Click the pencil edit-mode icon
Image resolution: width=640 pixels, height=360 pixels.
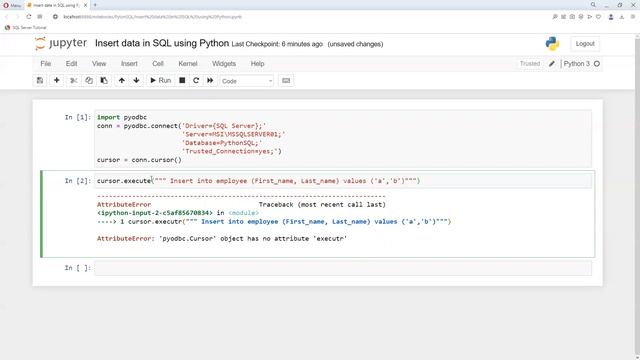pyautogui.click(x=552, y=64)
